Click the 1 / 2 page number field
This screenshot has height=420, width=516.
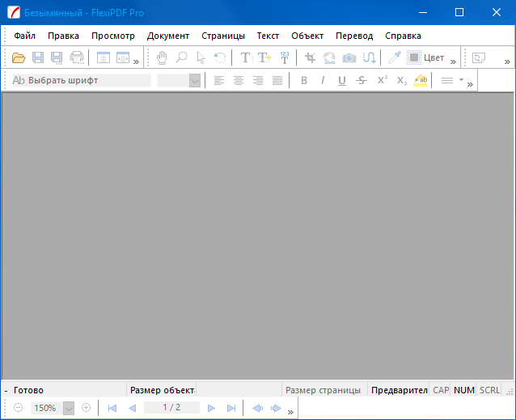(171, 408)
